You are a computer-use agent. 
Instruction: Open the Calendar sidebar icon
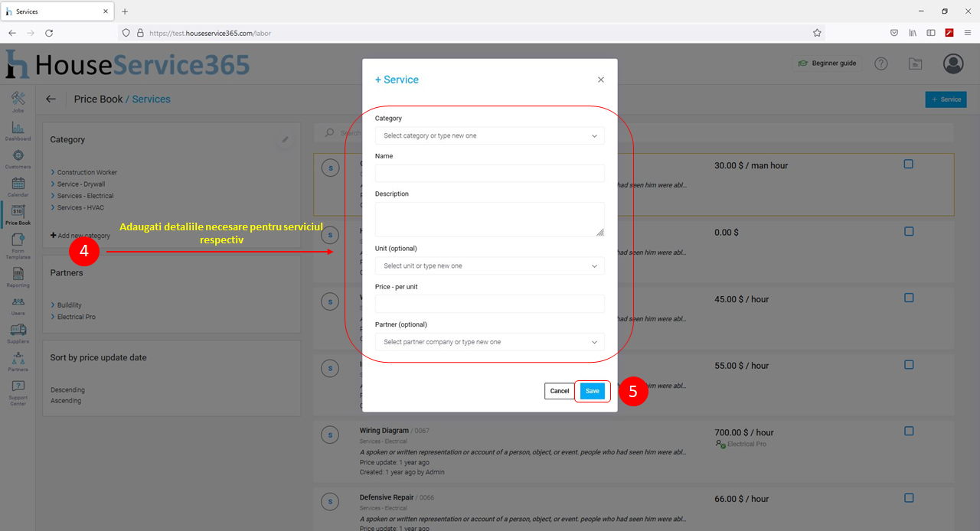[18, 186]
